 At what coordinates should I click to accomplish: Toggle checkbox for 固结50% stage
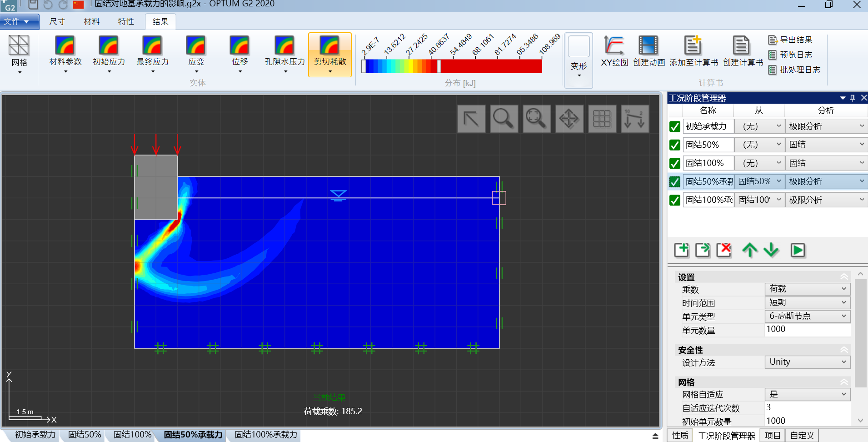pos(675,145)
